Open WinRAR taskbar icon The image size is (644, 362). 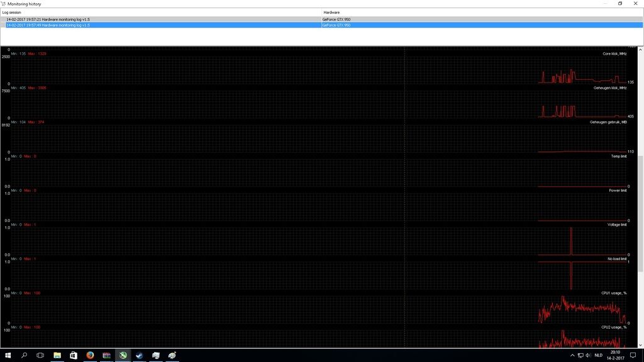[106, 355]
